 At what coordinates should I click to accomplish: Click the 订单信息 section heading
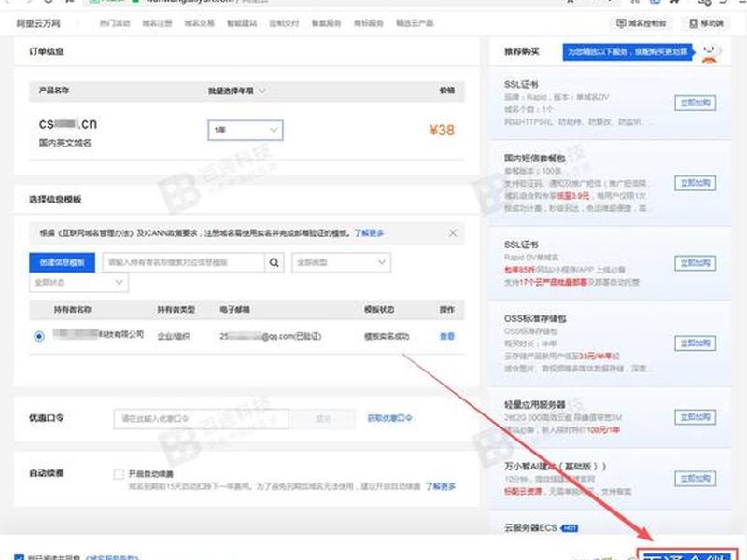tap(46, 51)
